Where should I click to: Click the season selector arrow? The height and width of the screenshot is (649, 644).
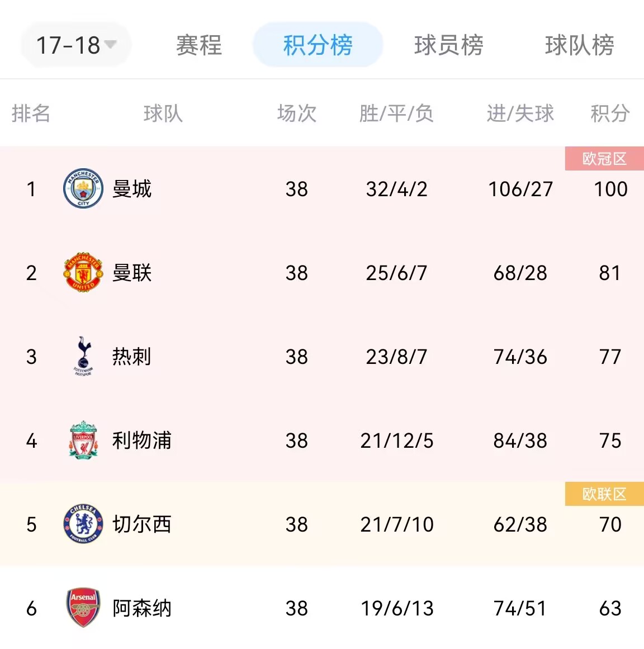(x=110, y=44)
